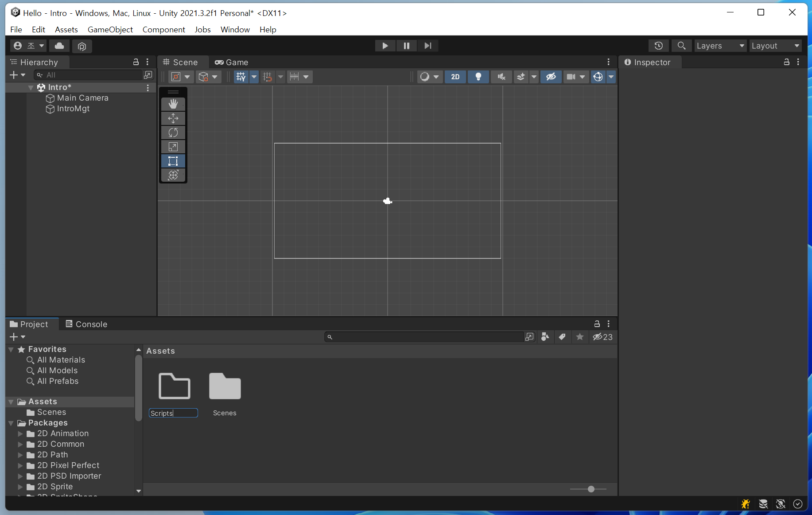Toggle the Project panel lock
Viewport: 812px width, 515px height.
click(597, 324)
